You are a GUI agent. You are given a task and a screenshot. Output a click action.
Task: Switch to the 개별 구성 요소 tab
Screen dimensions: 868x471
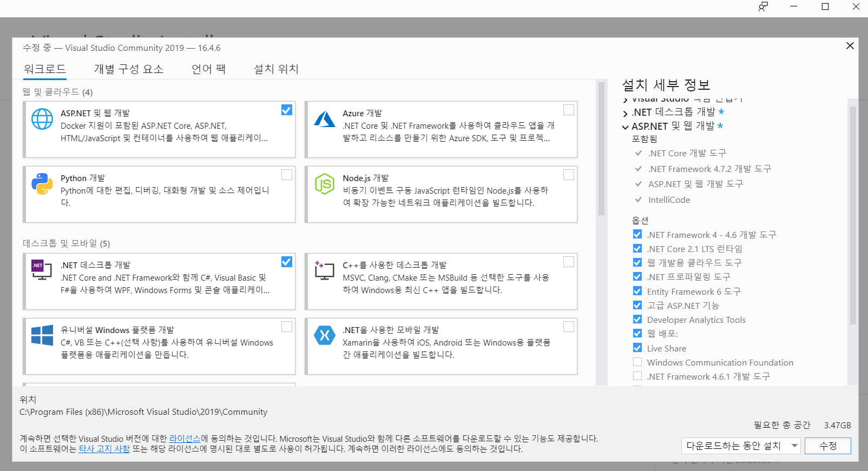(129, 69)
